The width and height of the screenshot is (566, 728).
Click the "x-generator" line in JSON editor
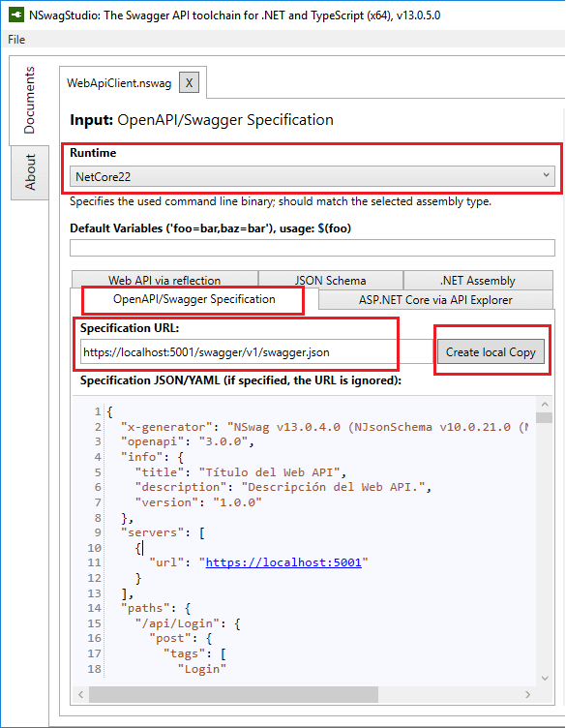[x=323, y=427]
